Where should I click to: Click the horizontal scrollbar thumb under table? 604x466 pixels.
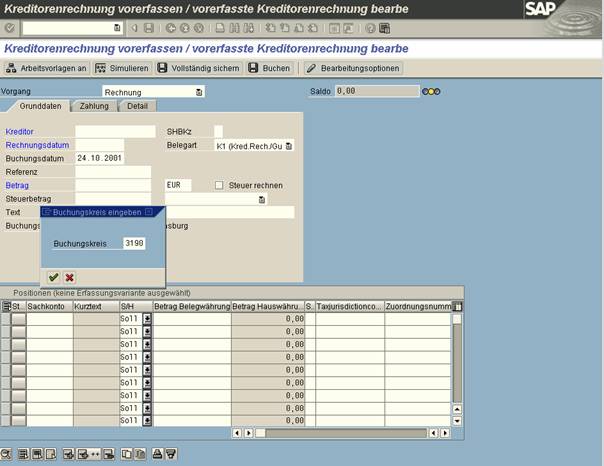point(260,433)
